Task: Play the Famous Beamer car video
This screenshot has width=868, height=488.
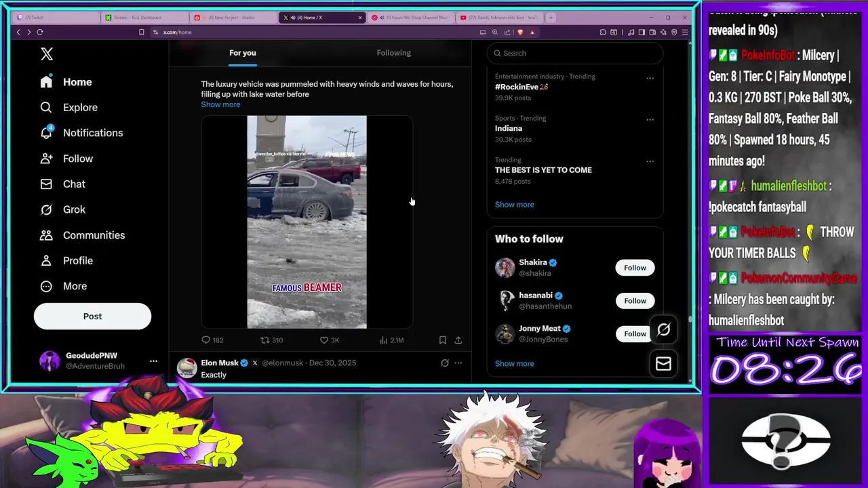Action: pyautogui.click(x=307, y=222)
